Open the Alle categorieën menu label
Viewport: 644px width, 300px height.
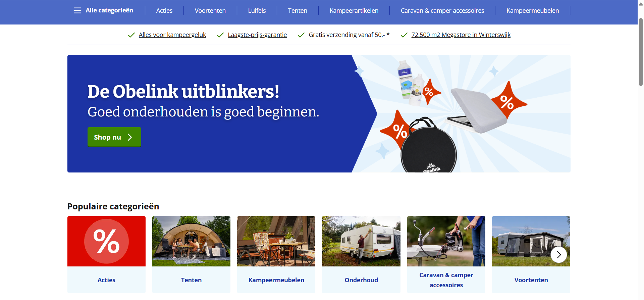click(x=109, y=10)
